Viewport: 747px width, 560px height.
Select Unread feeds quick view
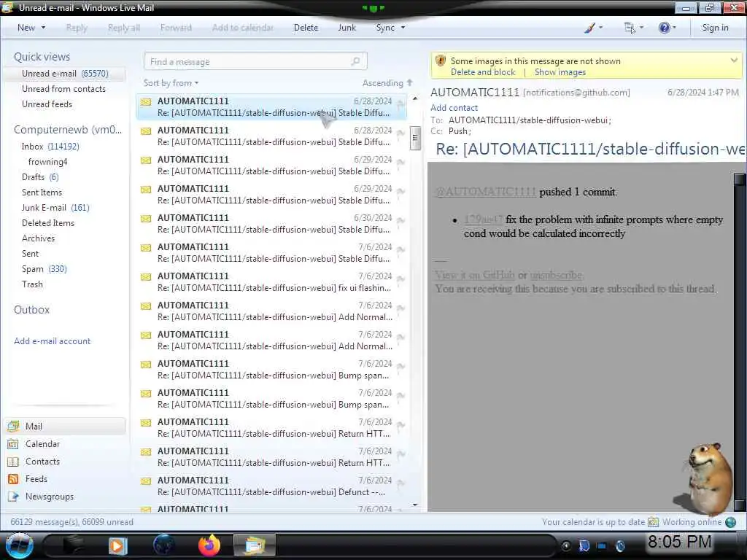tap(47, 104)
